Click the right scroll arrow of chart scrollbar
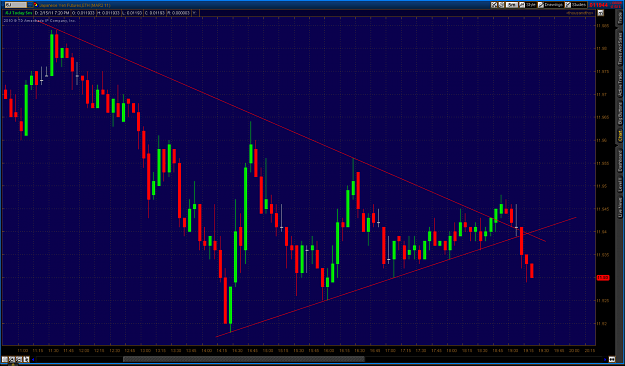The width and height of the screenshot is (625, 366). click(605, 360)
